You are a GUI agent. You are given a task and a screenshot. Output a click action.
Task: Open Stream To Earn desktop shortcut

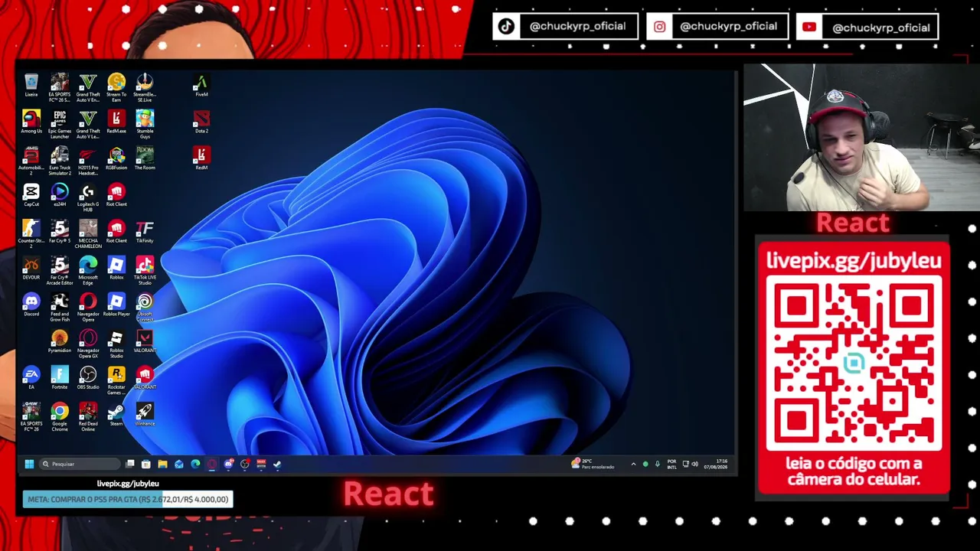(116, 88)
